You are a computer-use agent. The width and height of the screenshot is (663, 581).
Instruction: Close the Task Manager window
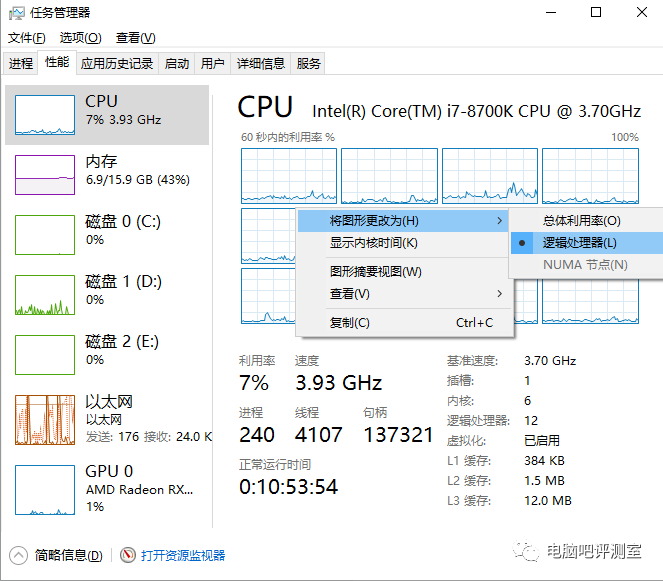point(642,12)
